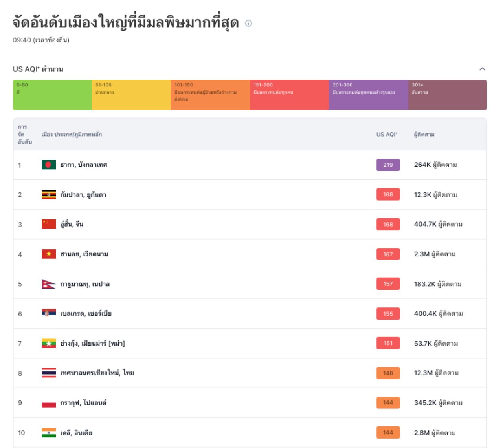Click the Uganda flag icon
This screenshot has width=503, height=448.
point(49,195)
